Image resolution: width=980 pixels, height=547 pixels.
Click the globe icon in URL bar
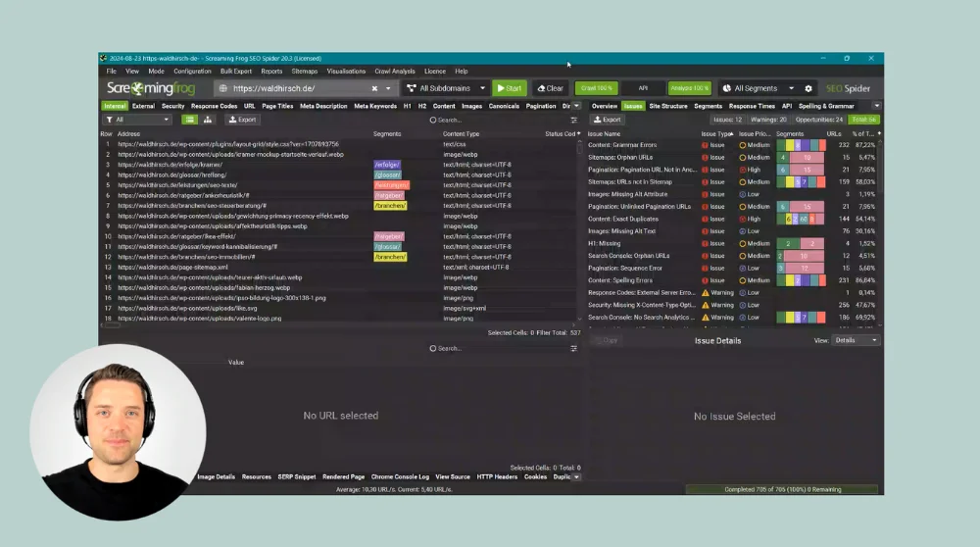pyautogui.click(x=223, y=88)
